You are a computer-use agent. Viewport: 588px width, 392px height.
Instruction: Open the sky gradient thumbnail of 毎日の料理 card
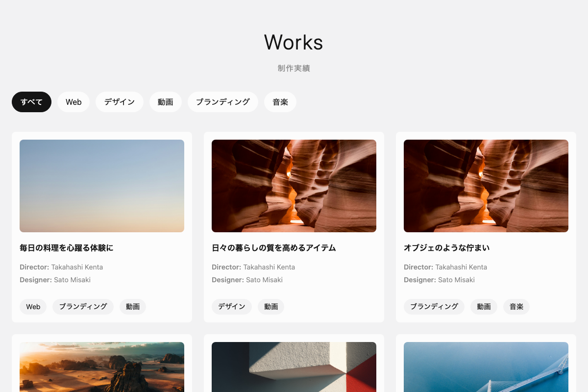(102, 186)
